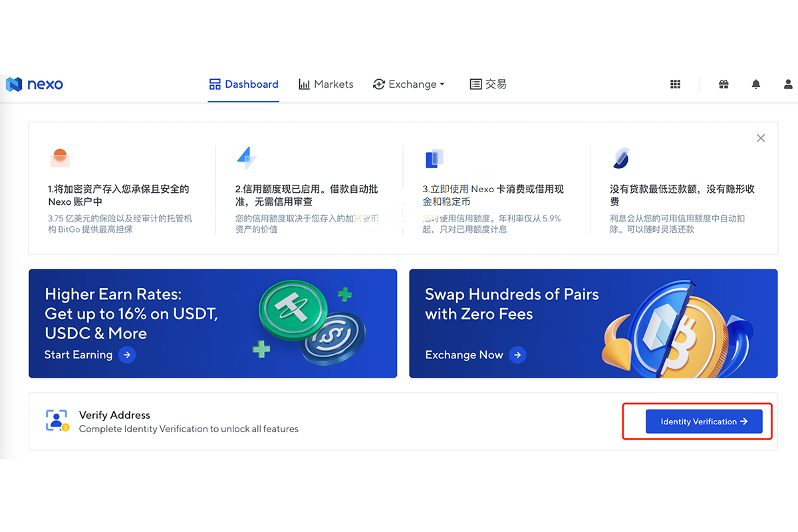
Task: Click the '2.信用额度现已启用' heading text
Action: click(x=307, y=195)
